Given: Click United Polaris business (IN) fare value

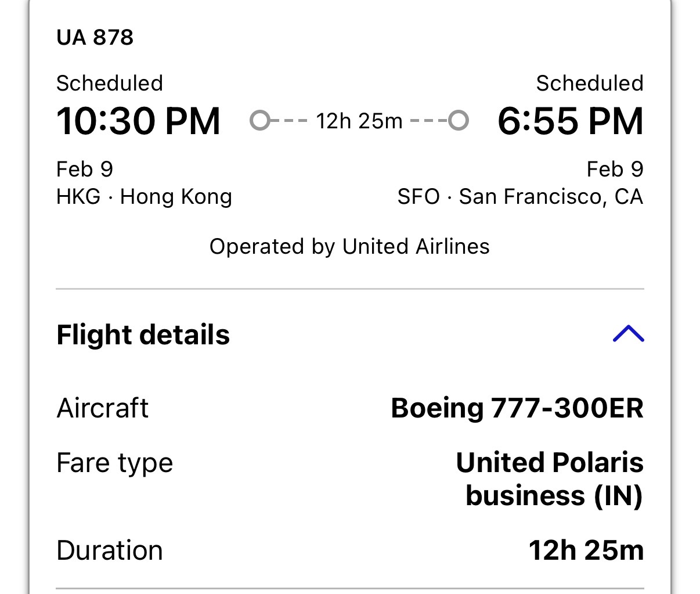Looking at the screenshot, I should click(x=550, y=479).
